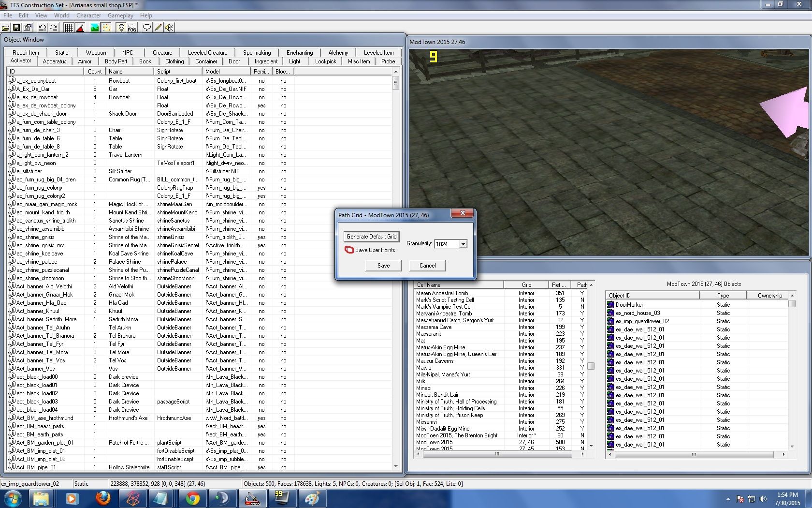The width and height of the screenshot is (812, 508).
Task: Toggle the light bulb Bright Lights icon
Action: [121, 28]
